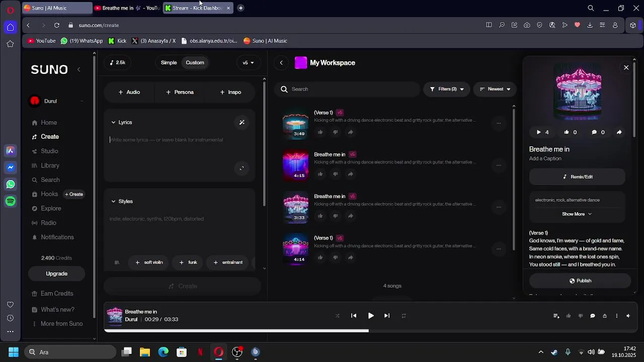
Task: Switch to Simple creation mode
Action: (169, 63)
